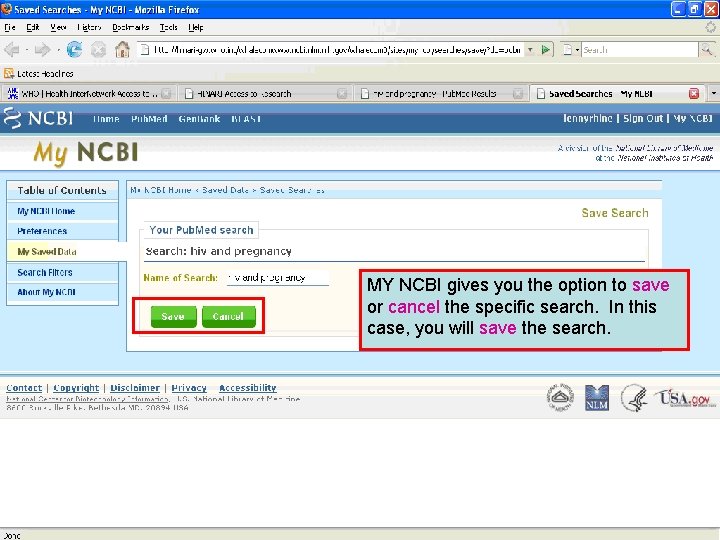Click the NLM logo in the footer

[x=597, y=398]
